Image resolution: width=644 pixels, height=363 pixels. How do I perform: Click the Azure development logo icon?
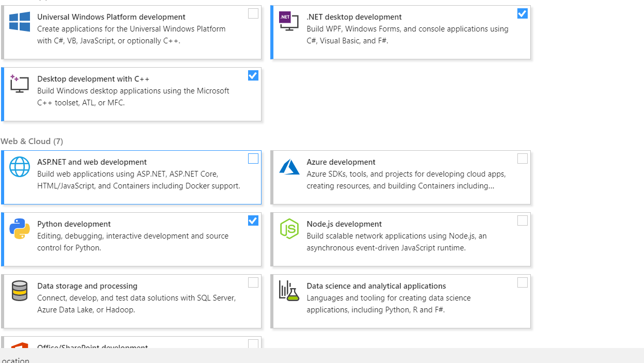coord(289,167)
